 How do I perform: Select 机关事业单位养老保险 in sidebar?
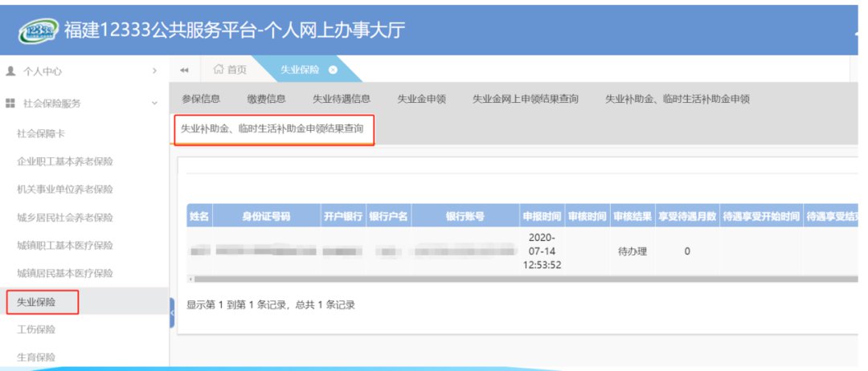pos(65,189)
